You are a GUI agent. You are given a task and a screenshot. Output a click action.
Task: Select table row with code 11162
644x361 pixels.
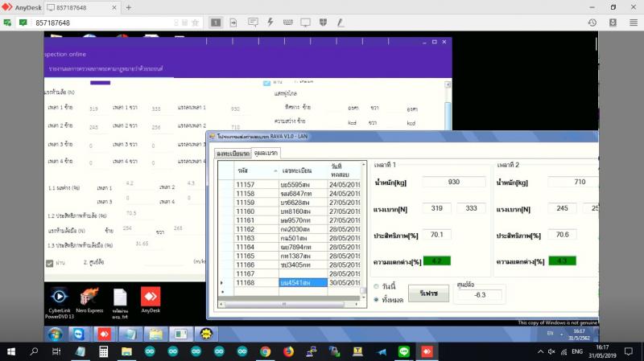(290, 229)
